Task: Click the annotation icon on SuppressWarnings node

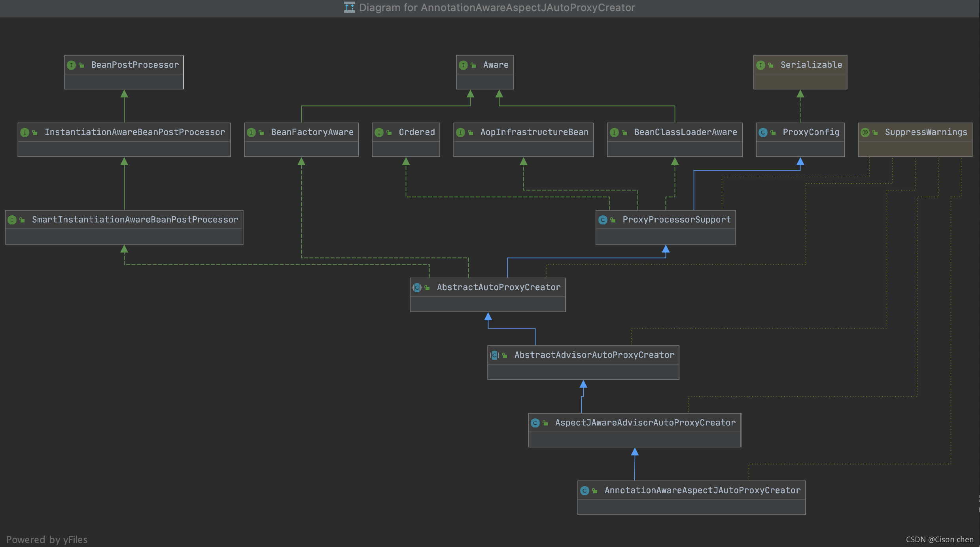Action: click(x=865, y=133)
